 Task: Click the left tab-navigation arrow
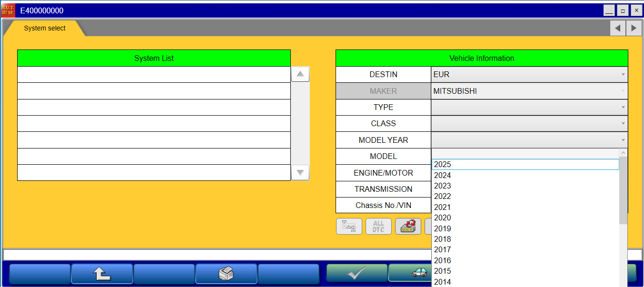pos(617,28)
